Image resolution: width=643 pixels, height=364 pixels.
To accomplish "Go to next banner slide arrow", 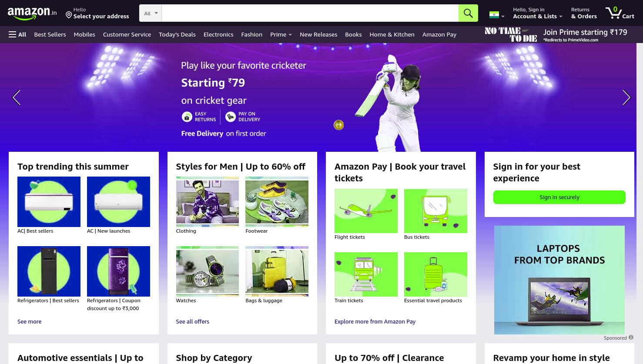I will coord(626,97).
